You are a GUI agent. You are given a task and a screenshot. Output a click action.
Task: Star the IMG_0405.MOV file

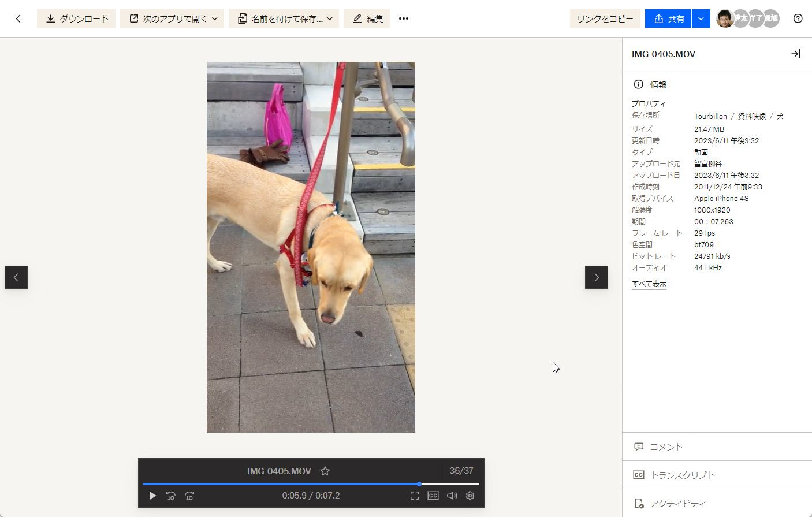tap(325, 471)
